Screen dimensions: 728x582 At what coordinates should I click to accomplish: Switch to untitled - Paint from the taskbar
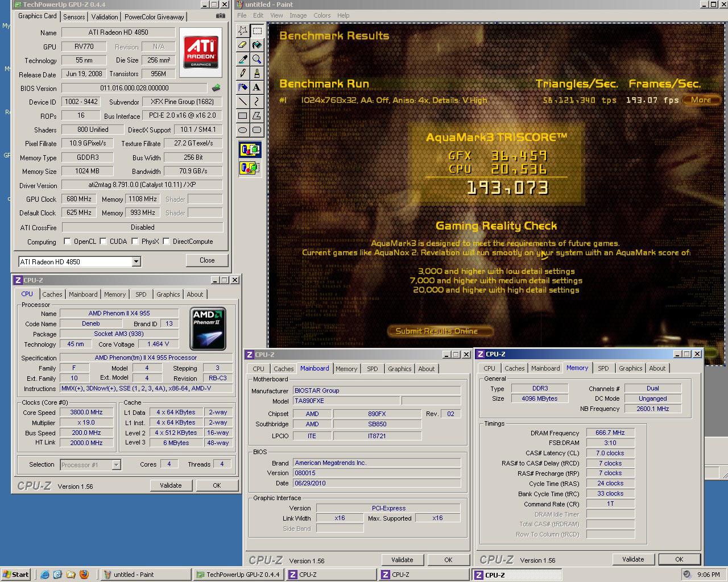pyautogui.click(x=146, y=575)
